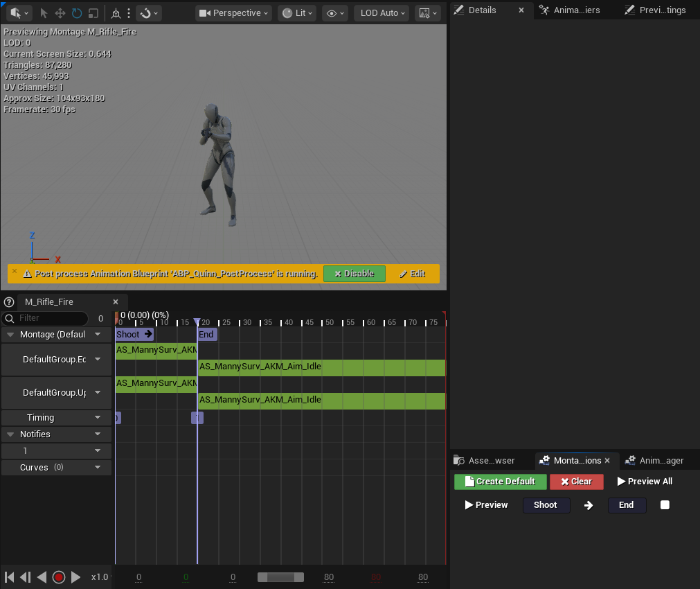
Task: Open the Perspective camera dropdown
Action: tap(233, 13)
